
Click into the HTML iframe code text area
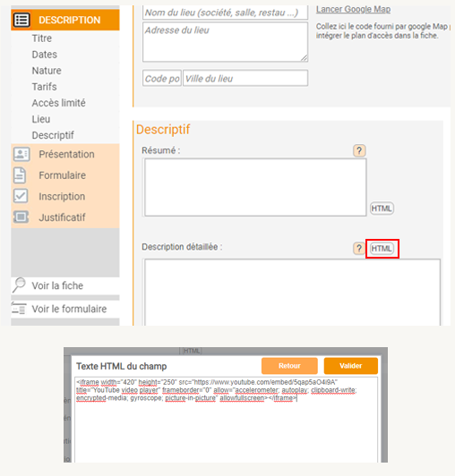pos(226,420)
